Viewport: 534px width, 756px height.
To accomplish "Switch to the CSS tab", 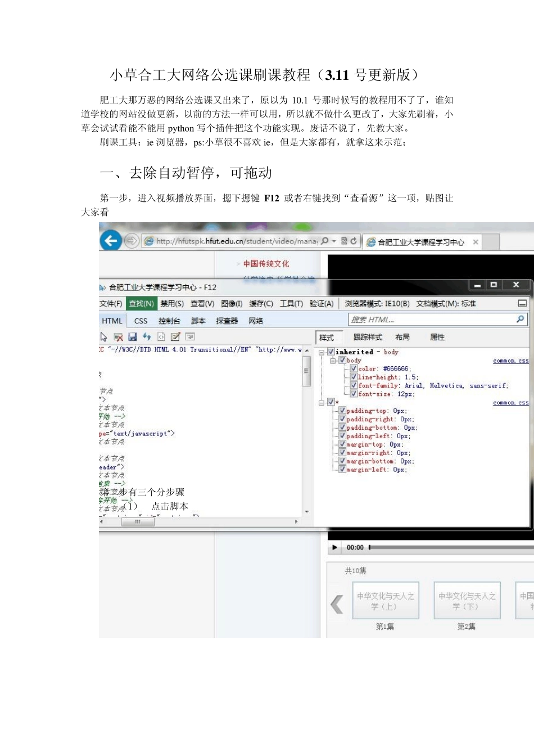I will (141, 321).
